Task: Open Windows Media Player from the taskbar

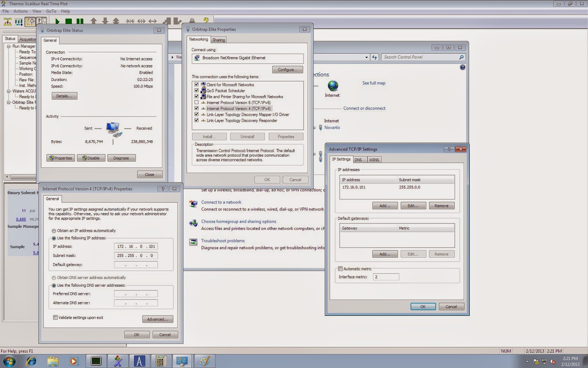Action: pos(73,361)
